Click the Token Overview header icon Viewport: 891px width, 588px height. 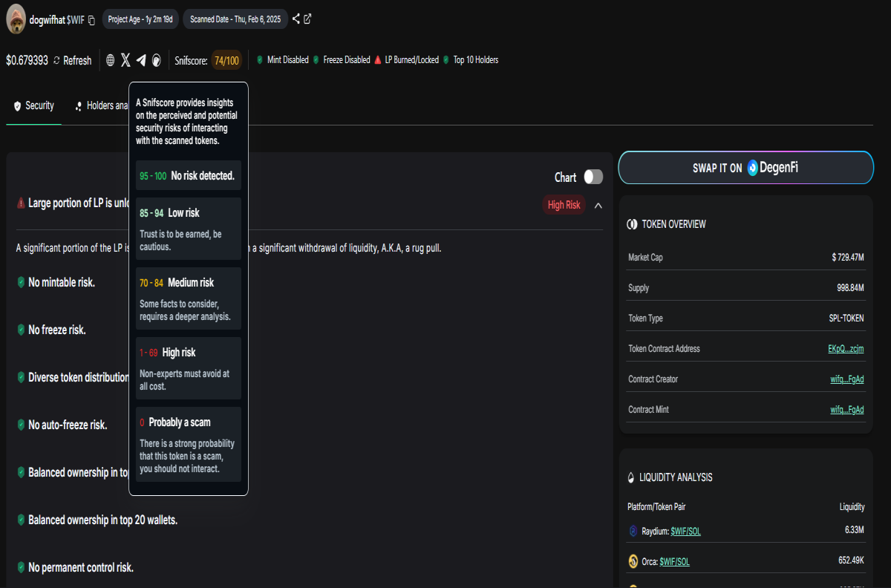click(x=632, y=224)
